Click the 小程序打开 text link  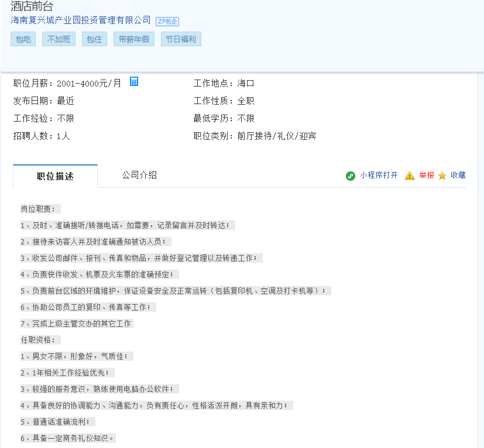pos(379,175)
